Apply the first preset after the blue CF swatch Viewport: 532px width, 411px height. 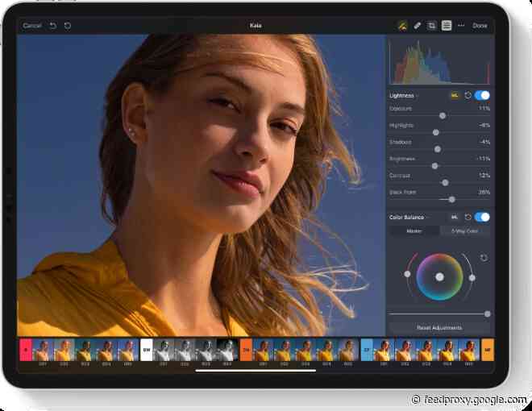click(384, 350)
